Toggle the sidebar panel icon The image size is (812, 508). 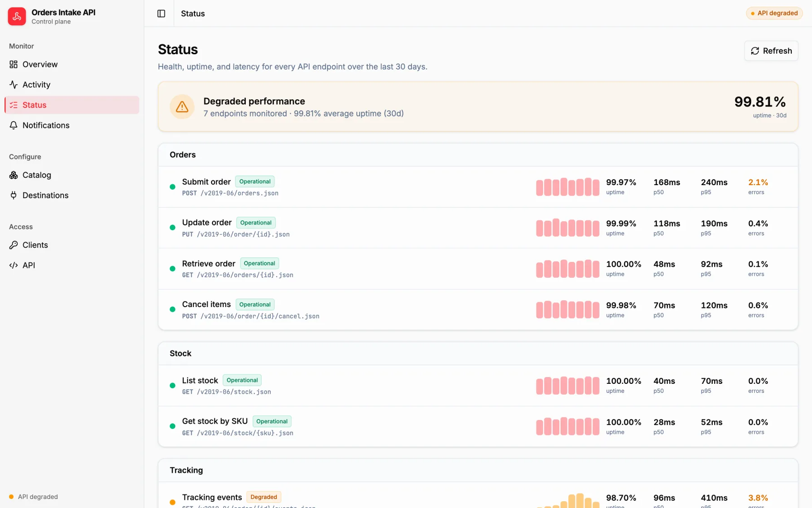click(161, 14)
